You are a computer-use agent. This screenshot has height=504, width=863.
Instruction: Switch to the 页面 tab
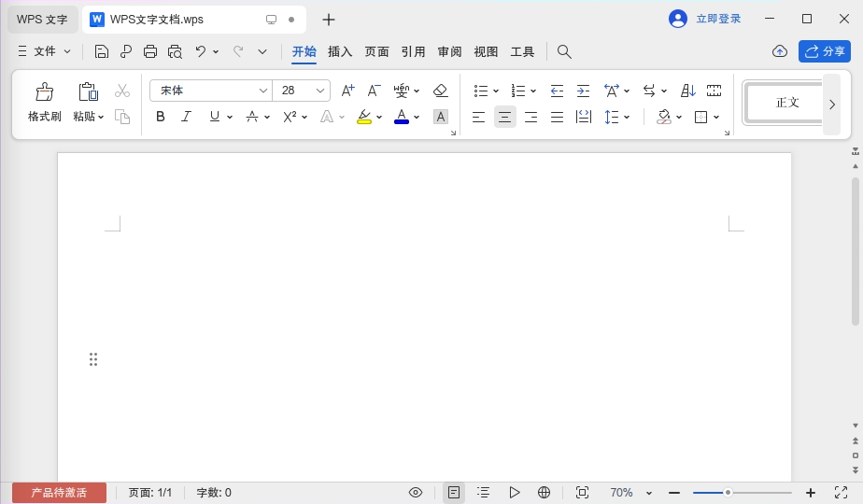click(x=376, y=51)
